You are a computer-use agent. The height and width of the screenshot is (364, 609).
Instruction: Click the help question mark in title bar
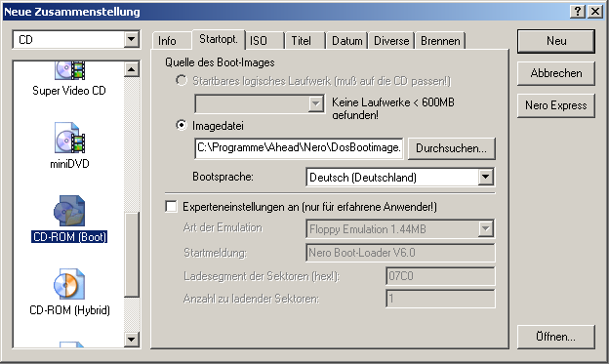578,12
